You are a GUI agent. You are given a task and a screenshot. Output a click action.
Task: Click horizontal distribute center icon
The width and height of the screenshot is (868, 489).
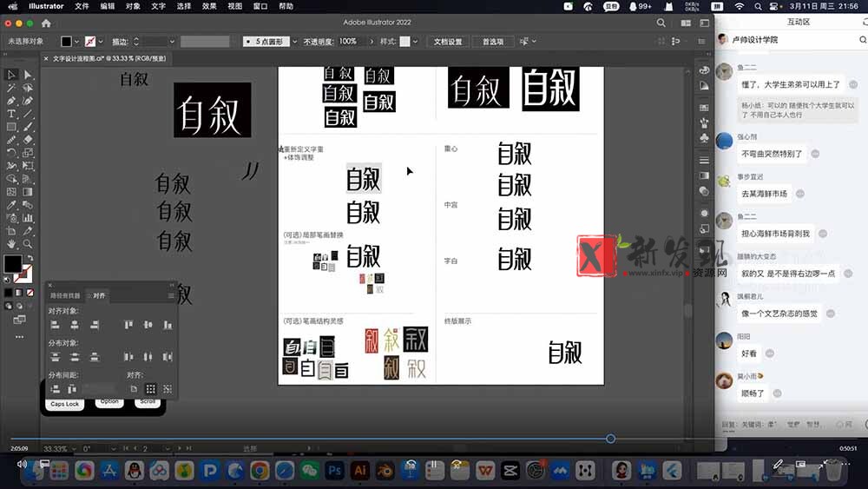click(148, 357)
